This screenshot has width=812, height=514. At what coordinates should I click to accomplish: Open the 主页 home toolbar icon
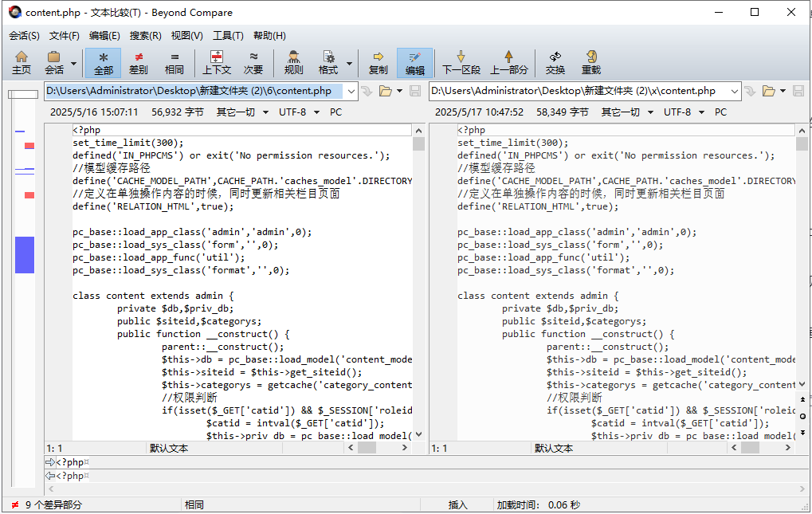(x=22, y=63)
